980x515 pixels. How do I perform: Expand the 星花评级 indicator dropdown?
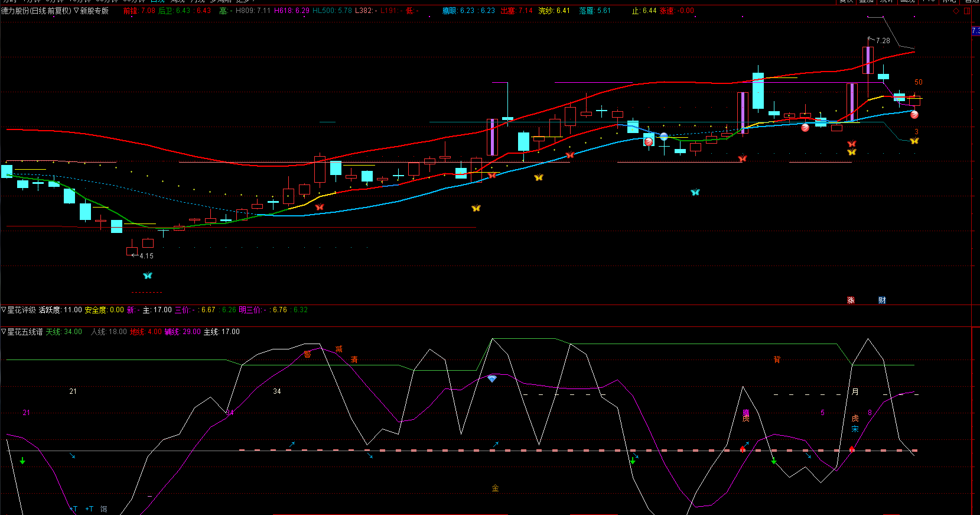click(x=4, y=310)
